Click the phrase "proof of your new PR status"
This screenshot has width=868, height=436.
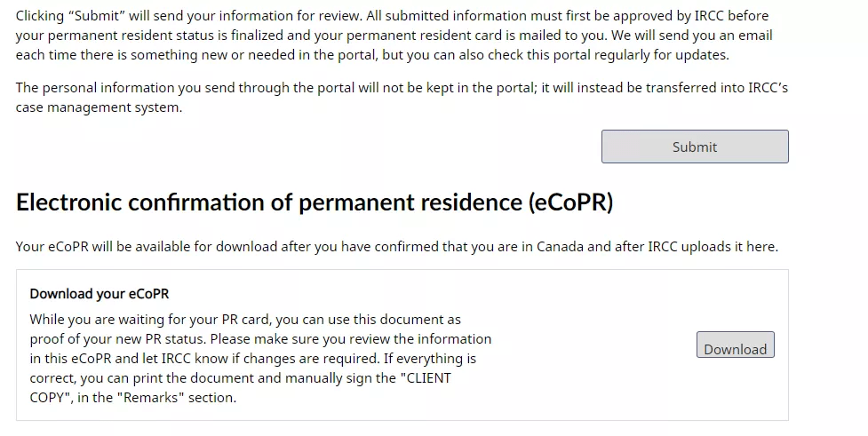tap(126, 338)
